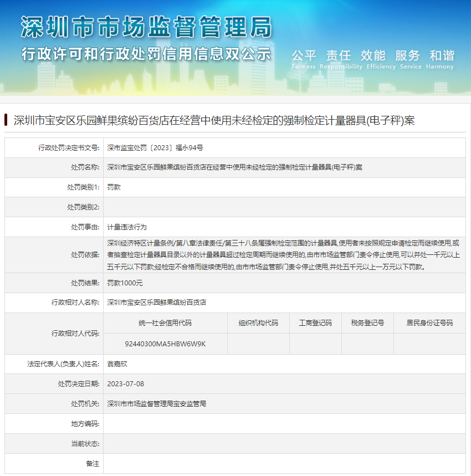This screenshot has width=471, height=476.
Task: Select the document number 深市监宝处罚〔2023〕福永94号
Action: point(155,148)
